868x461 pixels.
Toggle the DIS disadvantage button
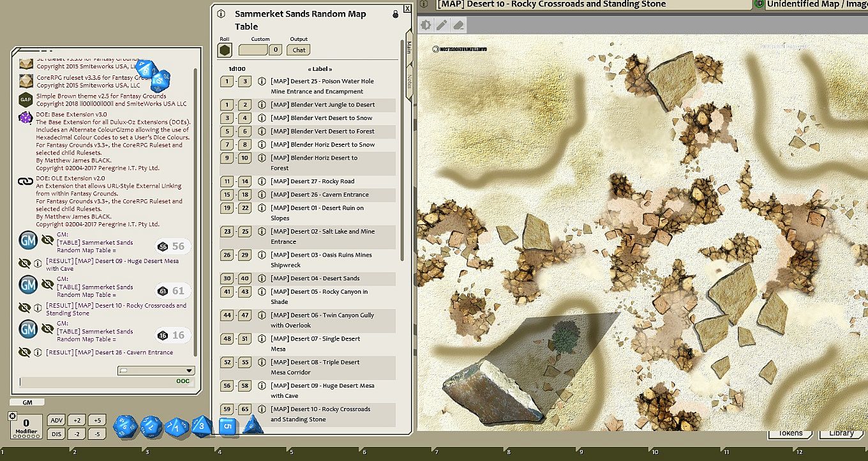click(x=57, y=434)
